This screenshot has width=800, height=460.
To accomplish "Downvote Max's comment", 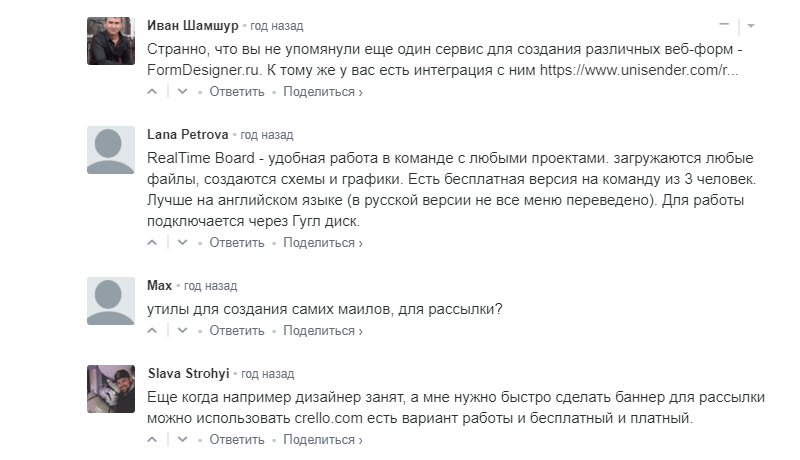I will point(182,331).
